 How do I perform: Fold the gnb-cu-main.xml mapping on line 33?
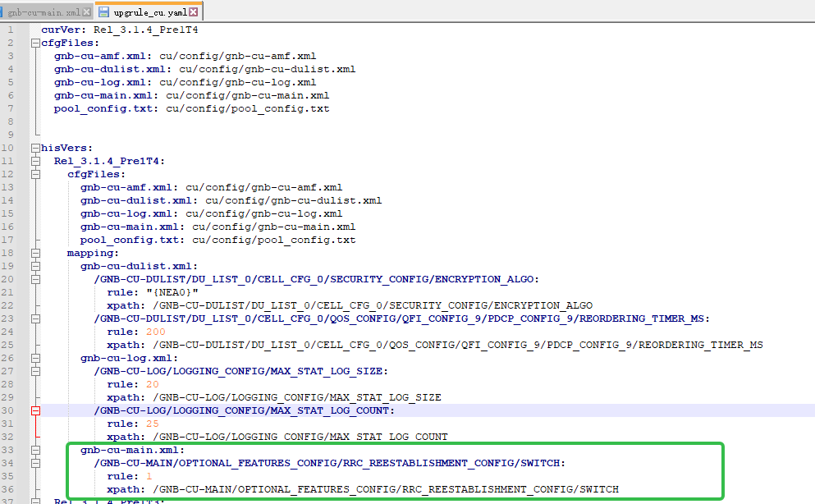(x=35, y=450)
